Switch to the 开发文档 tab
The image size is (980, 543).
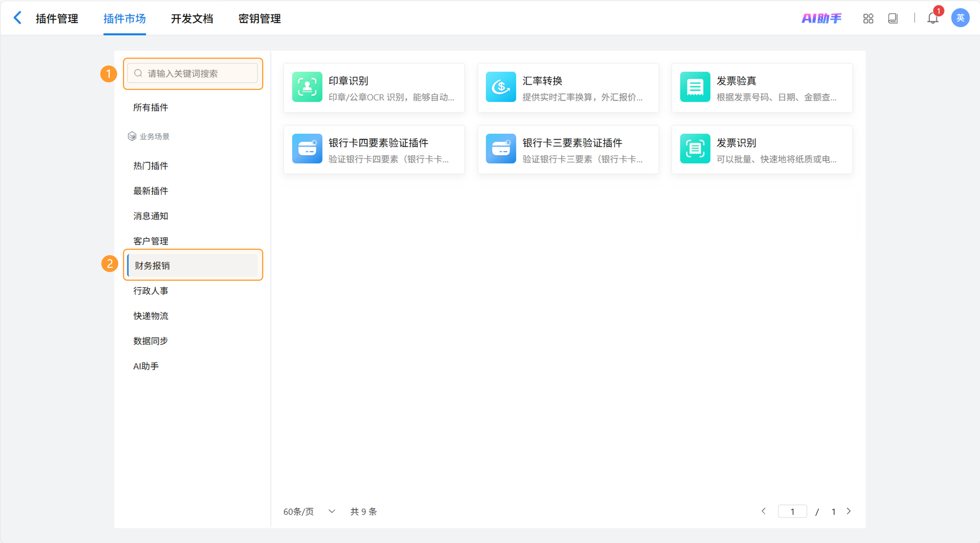(192, 19)
